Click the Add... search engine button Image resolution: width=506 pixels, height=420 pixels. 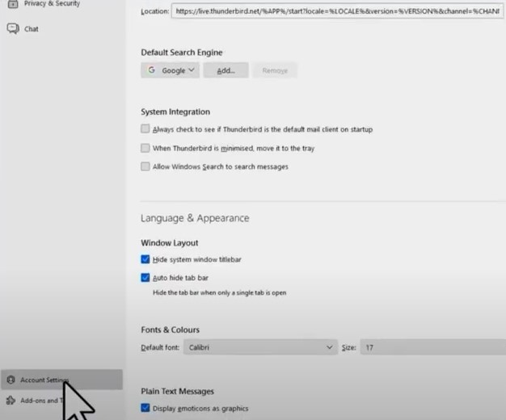[x=226, y=70]
